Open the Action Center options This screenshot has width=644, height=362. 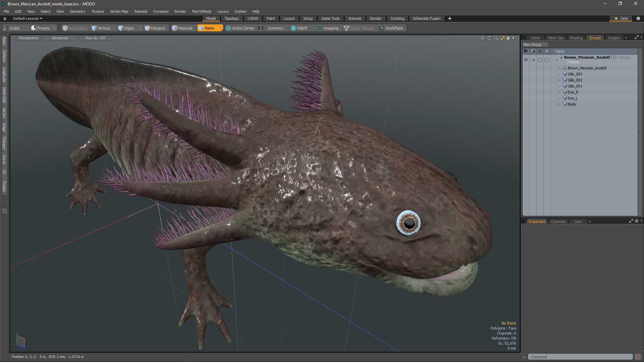[x=240, y=28]
